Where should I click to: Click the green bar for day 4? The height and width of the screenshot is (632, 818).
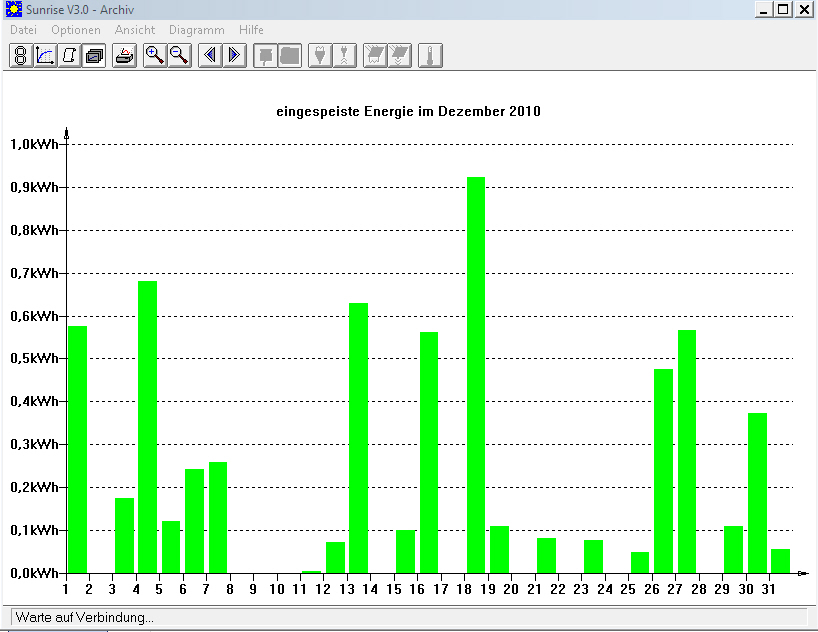tap(148, 427)
